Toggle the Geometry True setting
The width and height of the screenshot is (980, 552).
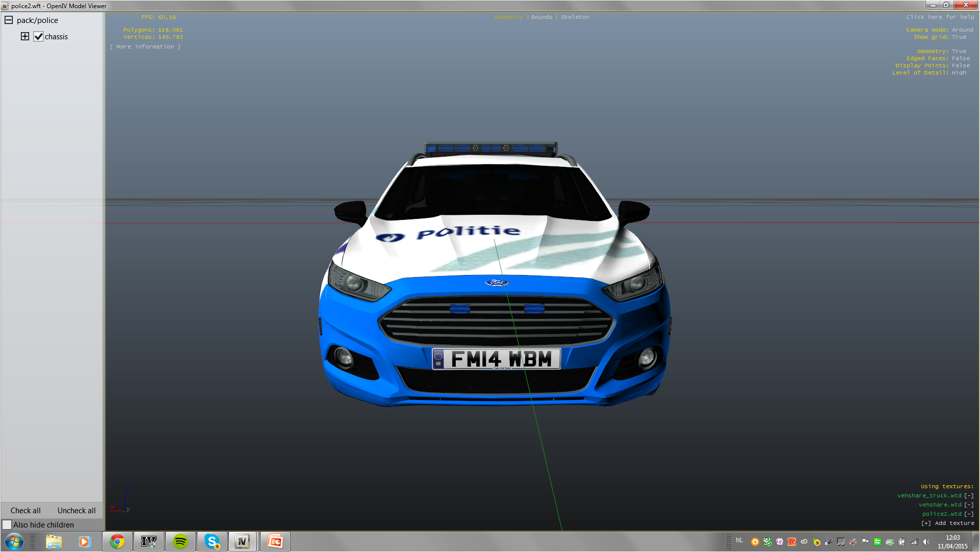941,52
